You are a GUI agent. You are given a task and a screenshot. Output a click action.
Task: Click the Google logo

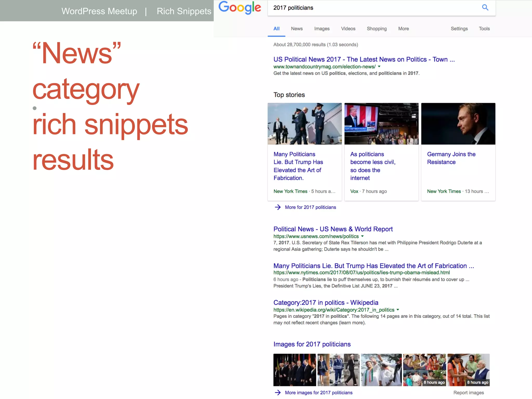click(x=240, y=8)
